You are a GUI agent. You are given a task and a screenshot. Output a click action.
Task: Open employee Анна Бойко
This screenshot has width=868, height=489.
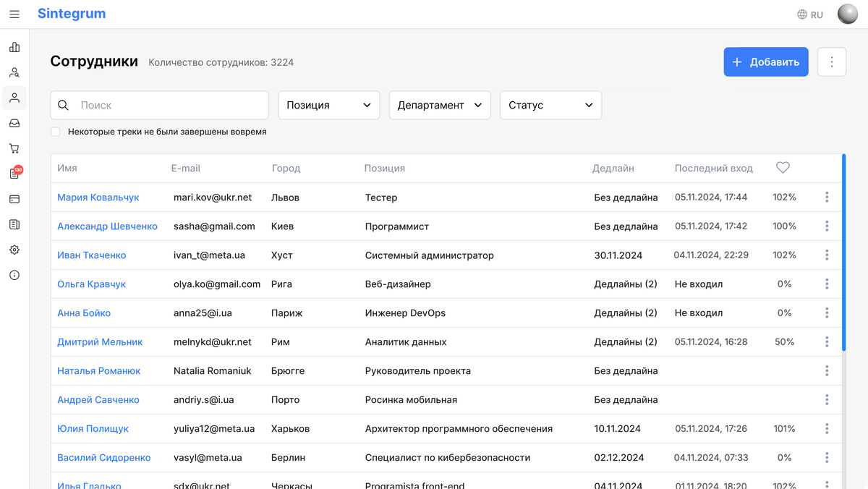point(84,312)
